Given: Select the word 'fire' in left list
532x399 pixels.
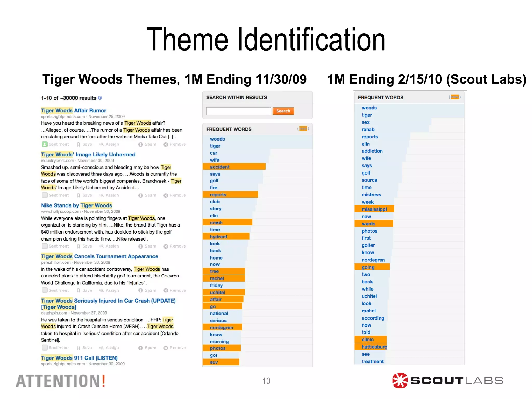Looking at the screenshot, I should [214, 188].
